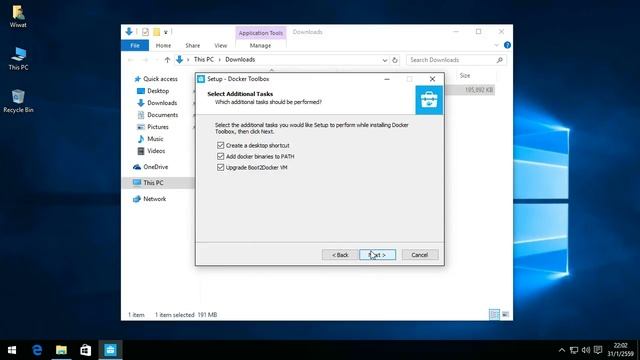The height and width of the screenshot is (360, 640).
Task: Open the network tray icon
Action: [x=574, y=350]
